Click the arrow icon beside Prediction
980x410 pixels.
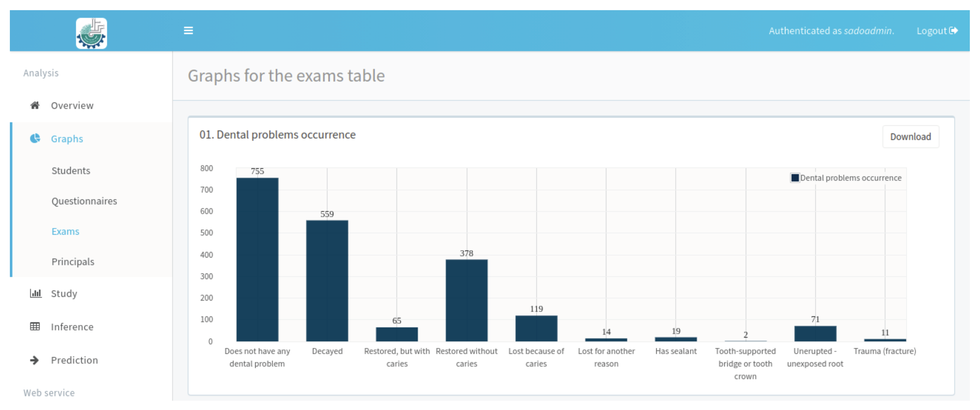(35, 360)
